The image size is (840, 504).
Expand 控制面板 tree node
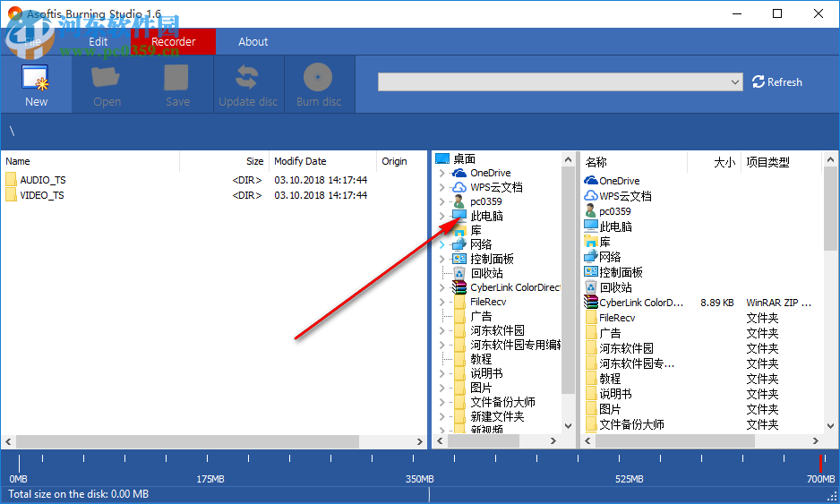click(442, 259)
